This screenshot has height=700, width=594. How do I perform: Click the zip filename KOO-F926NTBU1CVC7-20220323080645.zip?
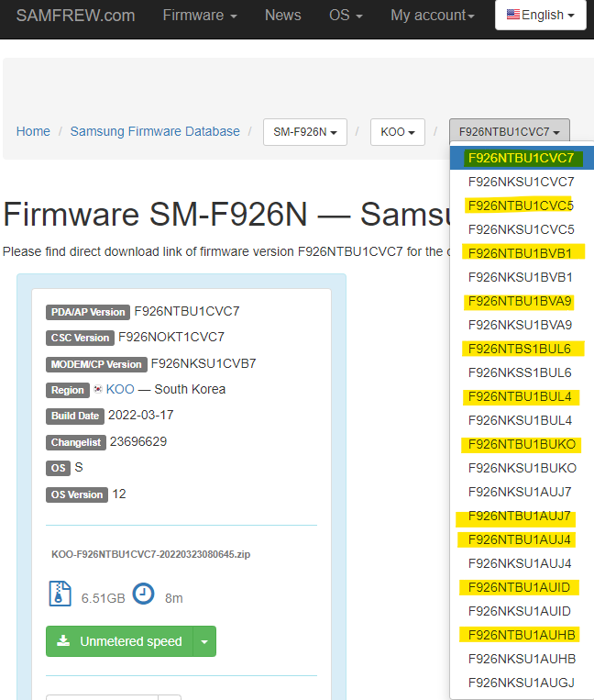pyautogui.click(x=150, y=554)
